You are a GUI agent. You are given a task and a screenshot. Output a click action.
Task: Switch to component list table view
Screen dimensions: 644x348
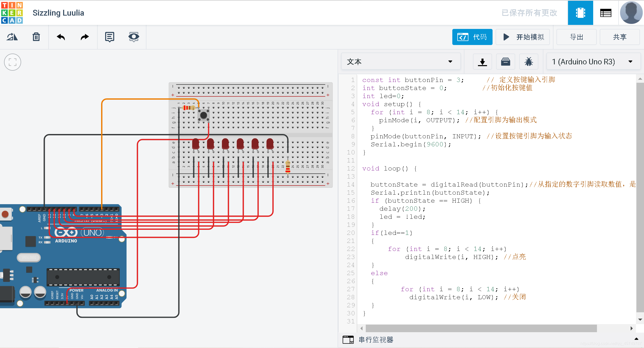click(x=606, y=13)
